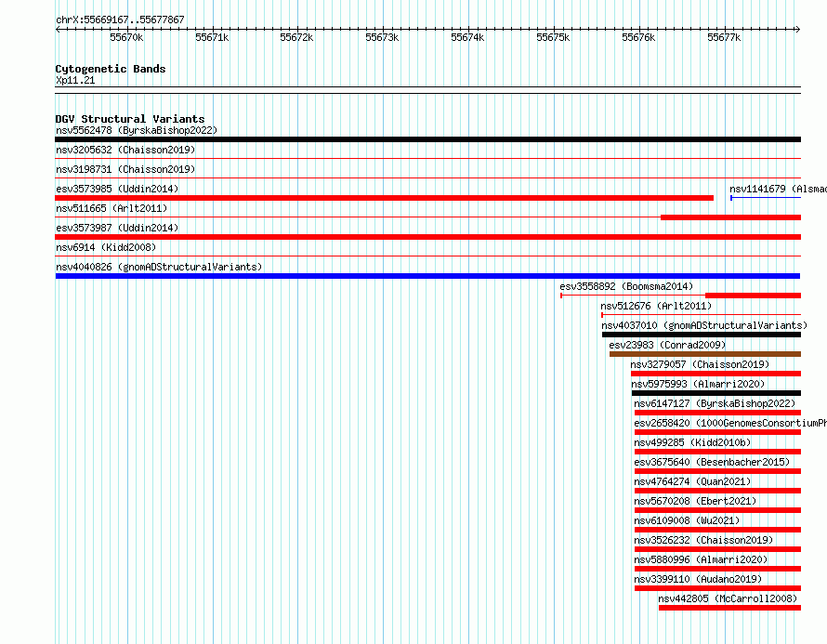
Task: Select the brown esv23983 variant bar
Action: (x=705, y=354)
